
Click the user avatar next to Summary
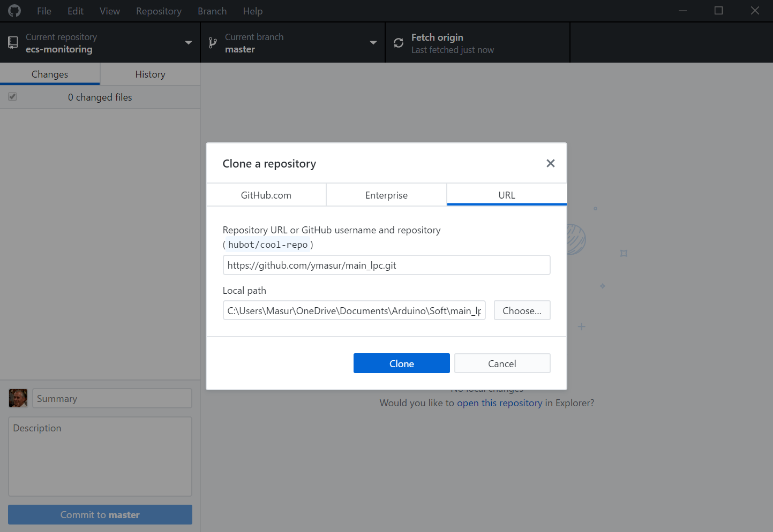[x=18, y=398]
